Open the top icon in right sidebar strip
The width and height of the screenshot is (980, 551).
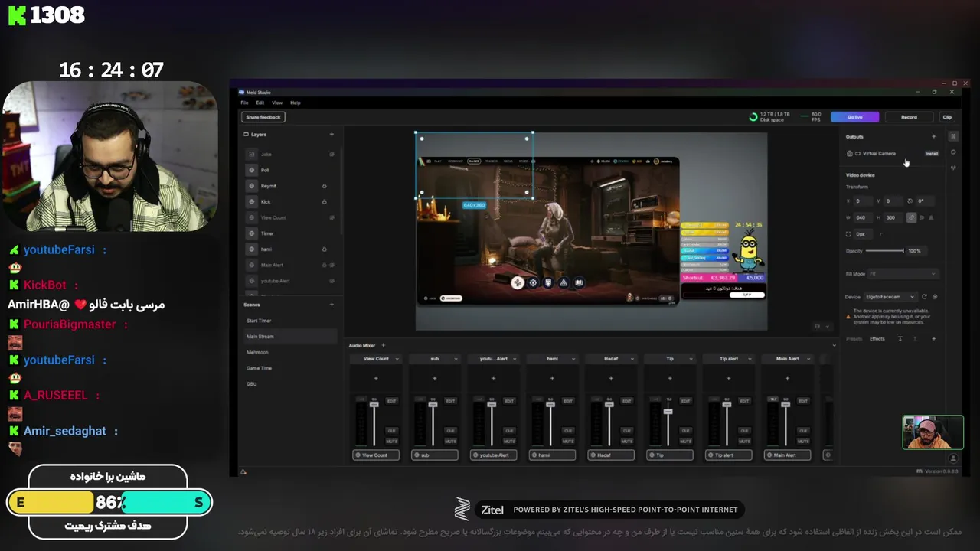click(x=952, y=136)
